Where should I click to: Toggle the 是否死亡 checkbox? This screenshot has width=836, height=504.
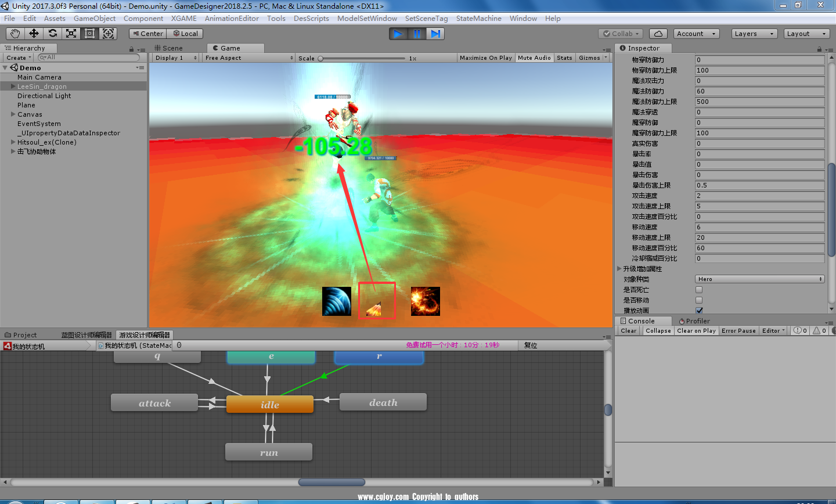coord(699,290)
